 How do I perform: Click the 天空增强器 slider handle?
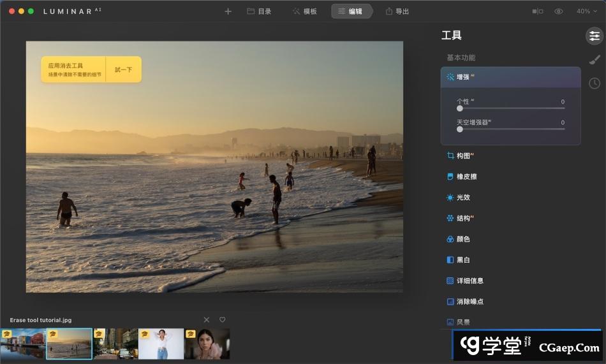coord(460,129)
